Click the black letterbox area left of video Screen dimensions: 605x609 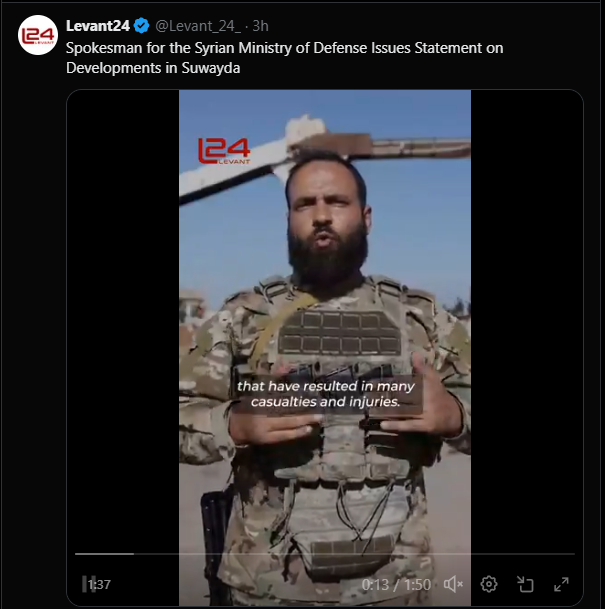pyautogui.click(x=123, y=311)
